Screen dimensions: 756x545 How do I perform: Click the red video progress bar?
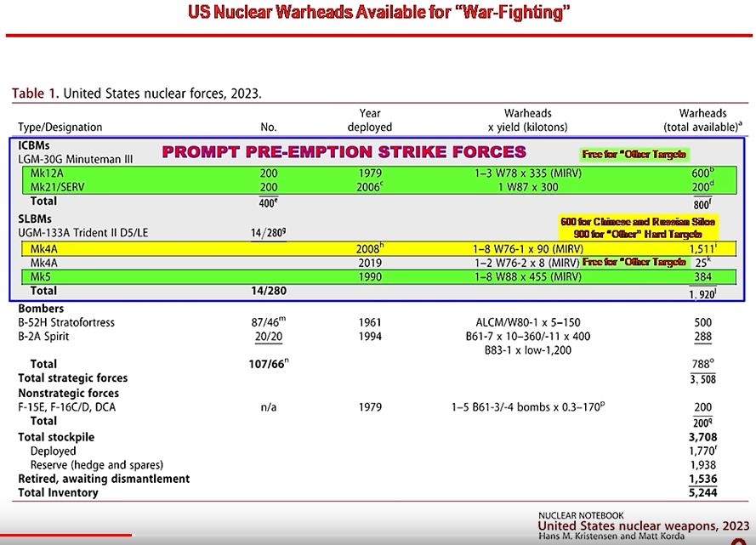[x=66, y=535]
